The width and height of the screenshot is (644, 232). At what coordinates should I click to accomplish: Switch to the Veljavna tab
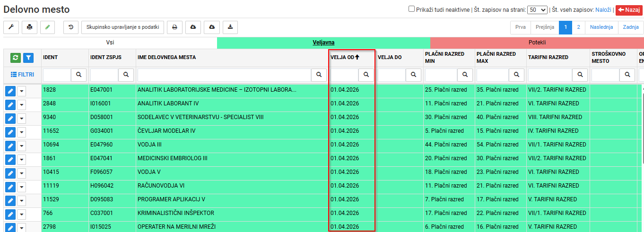click(x=323, y=43)
